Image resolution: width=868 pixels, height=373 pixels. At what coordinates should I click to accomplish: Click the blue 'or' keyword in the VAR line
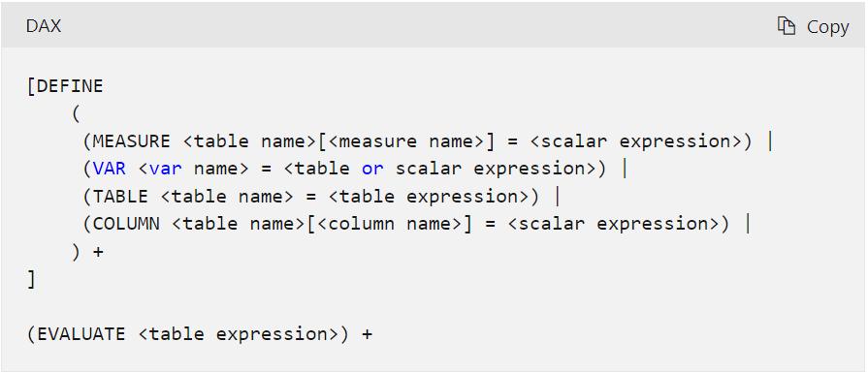click(372, 170)
